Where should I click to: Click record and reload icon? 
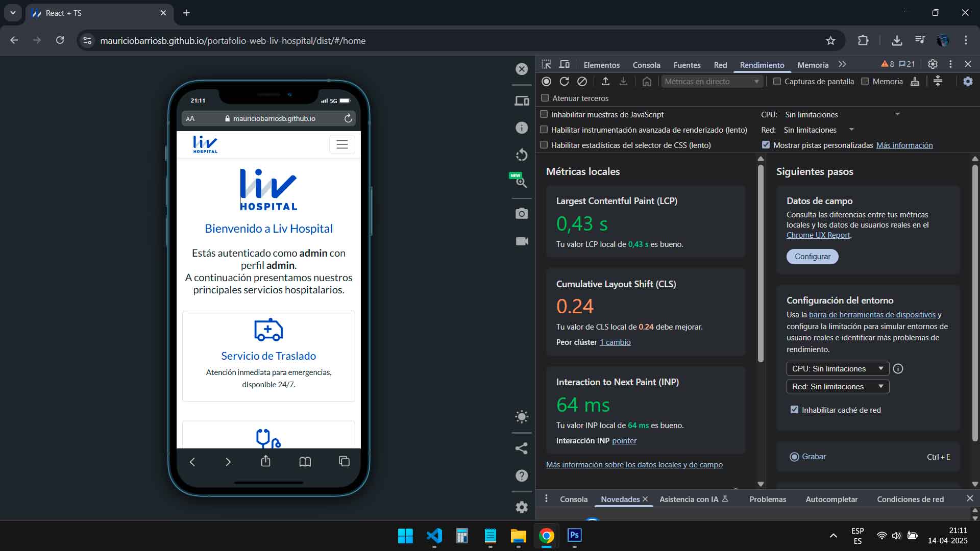point(564,82)
